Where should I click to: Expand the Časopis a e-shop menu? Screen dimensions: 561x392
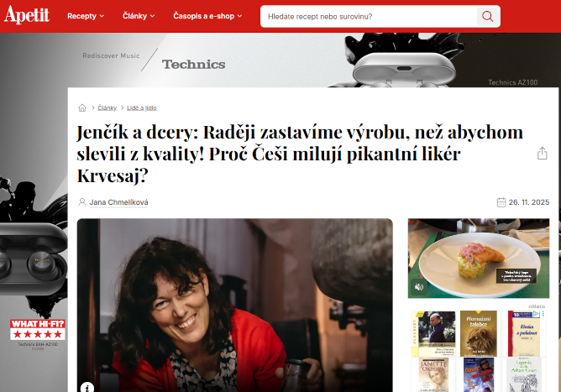[207, 16]
